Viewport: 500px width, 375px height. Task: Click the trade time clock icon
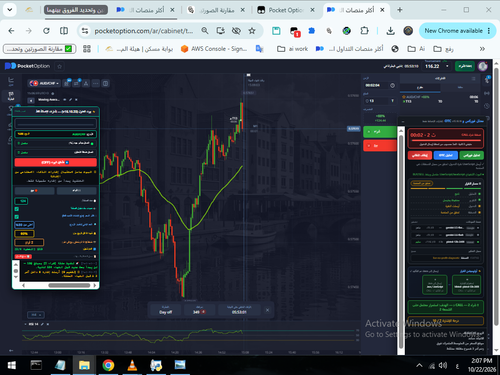392,86
